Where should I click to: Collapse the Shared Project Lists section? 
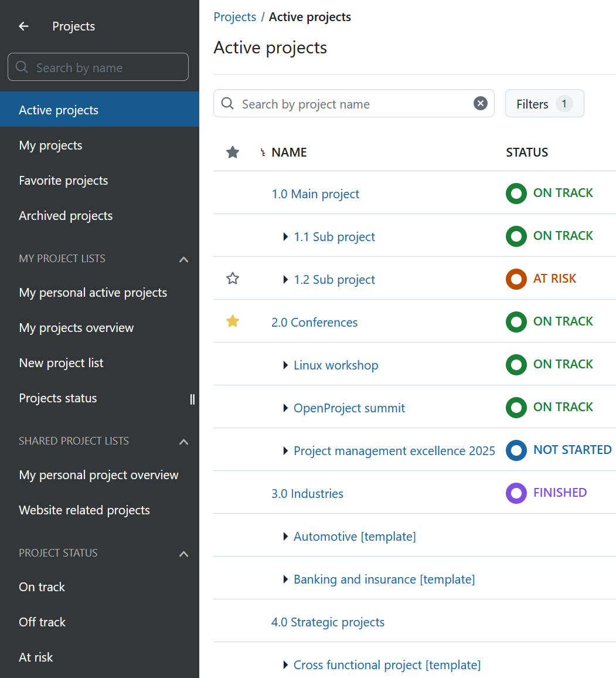pos(183,442)
